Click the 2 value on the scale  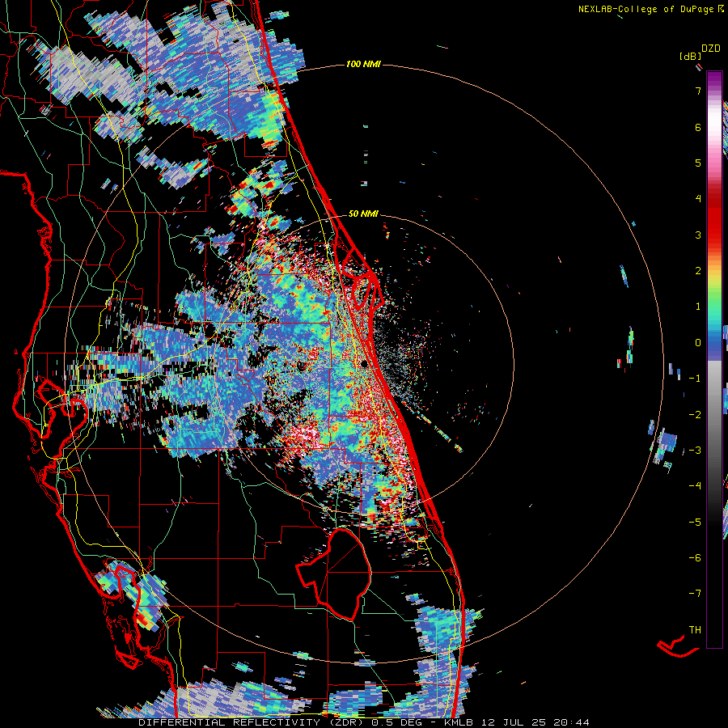click(698, 271)
